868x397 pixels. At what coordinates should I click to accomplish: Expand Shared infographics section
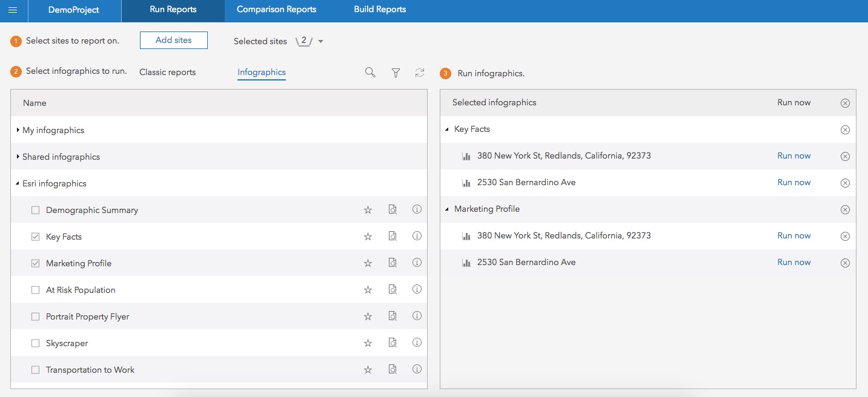coord(18,157)
